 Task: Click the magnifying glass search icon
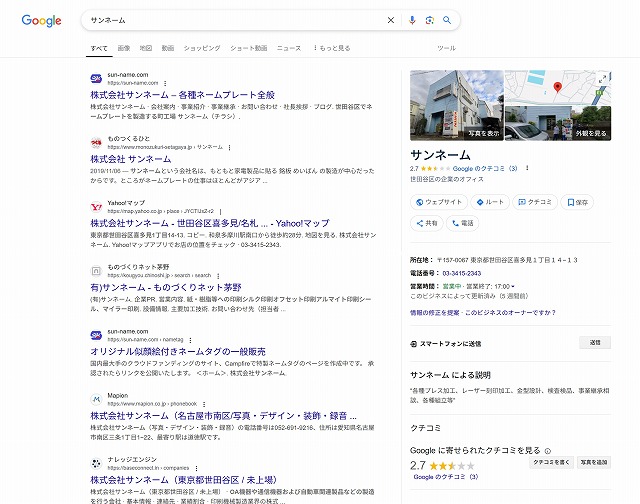447,20
